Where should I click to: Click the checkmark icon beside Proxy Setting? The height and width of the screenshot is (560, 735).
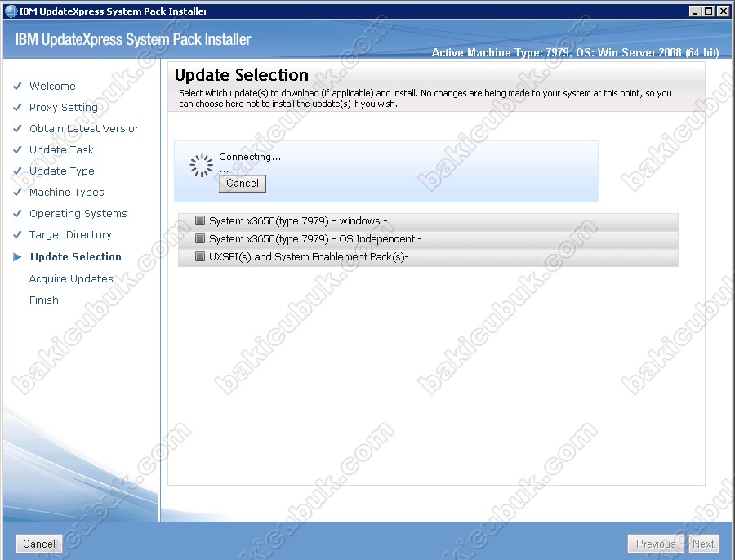point(16,107)
